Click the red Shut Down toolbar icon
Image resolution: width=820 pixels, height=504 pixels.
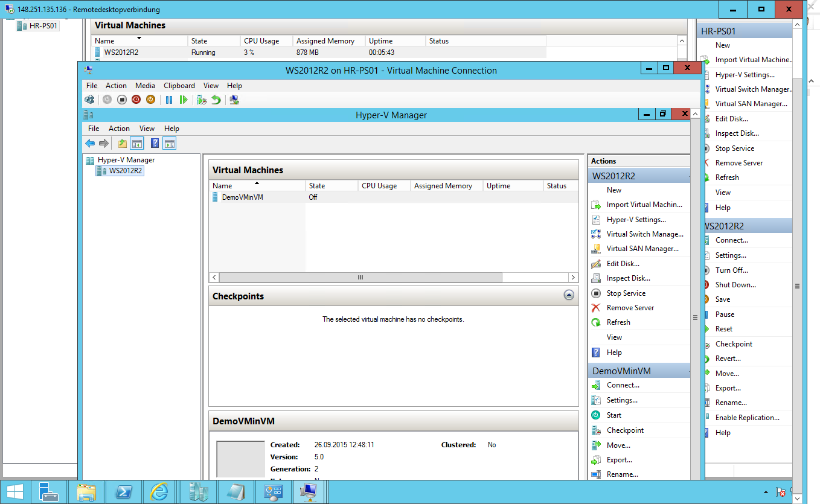point(136,100)
